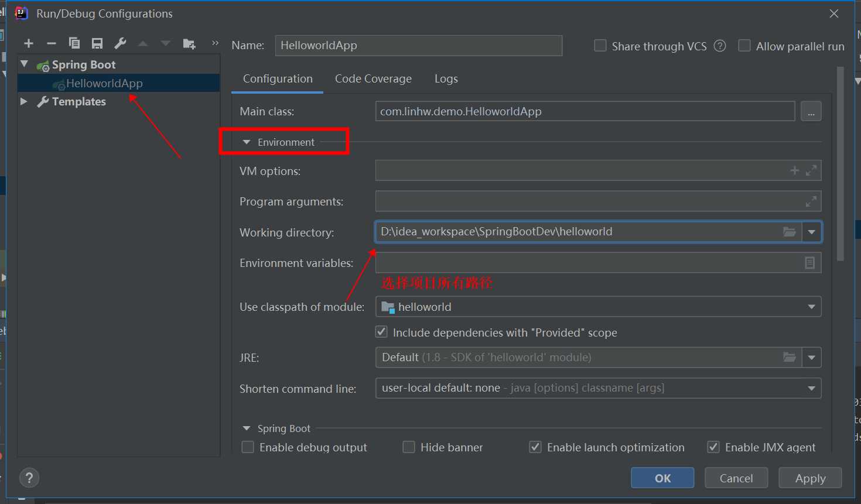Screen dimensions: 861x504
Task: Collapse the Spring Boot tree node
Action: coord(24,64)
